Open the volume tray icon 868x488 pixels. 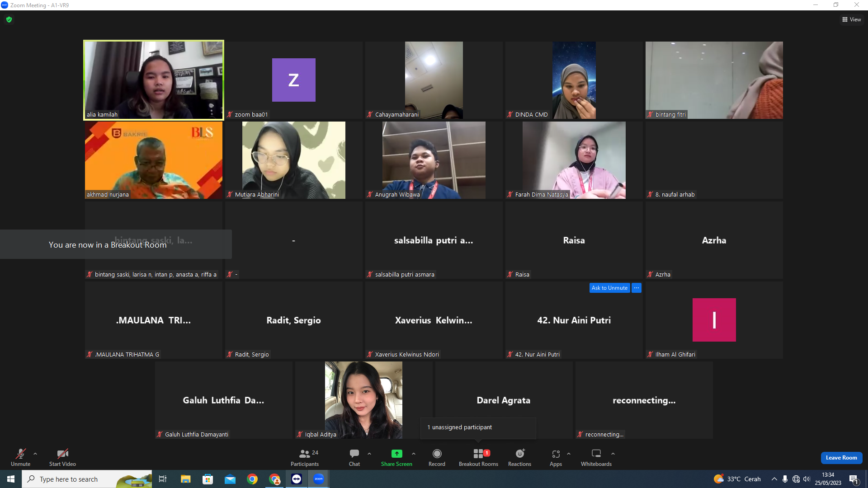coord(807,479)
